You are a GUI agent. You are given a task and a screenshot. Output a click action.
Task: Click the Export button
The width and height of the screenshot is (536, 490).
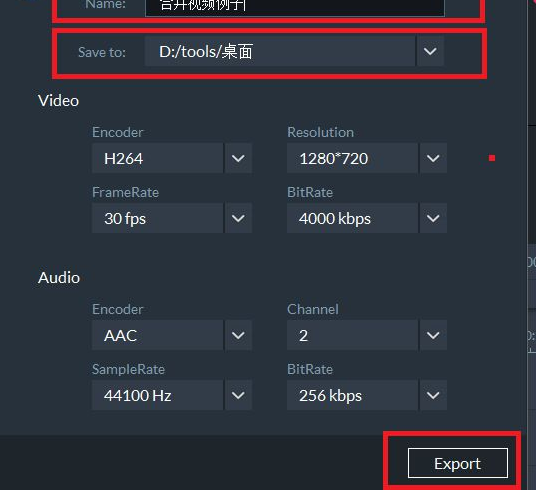[x=458, y=463]
